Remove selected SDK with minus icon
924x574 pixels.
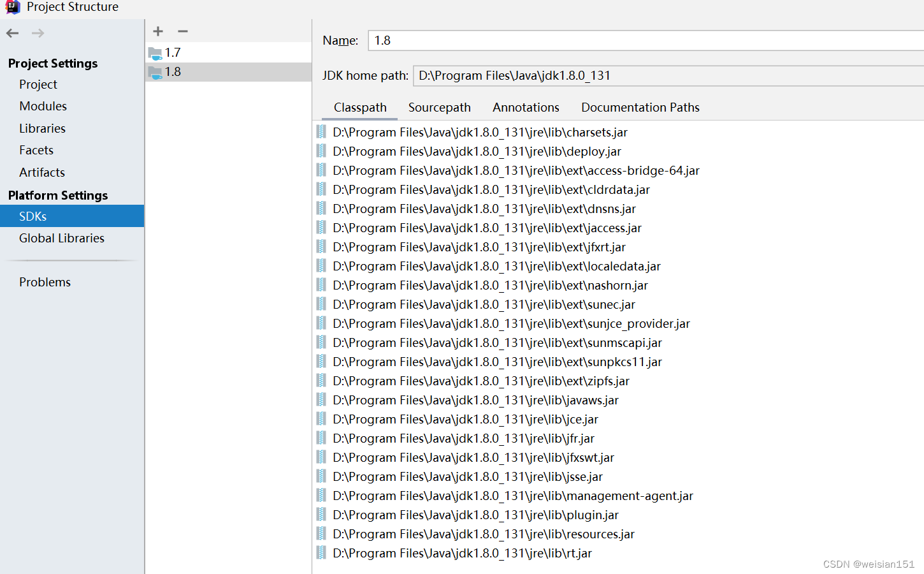(183, 31)
